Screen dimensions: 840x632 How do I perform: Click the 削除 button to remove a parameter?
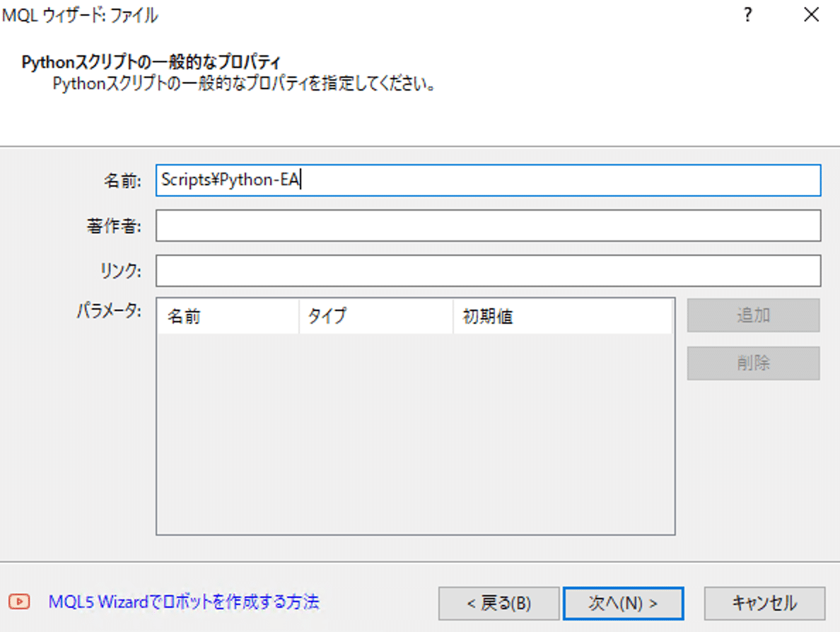click(x=753, y=363)
